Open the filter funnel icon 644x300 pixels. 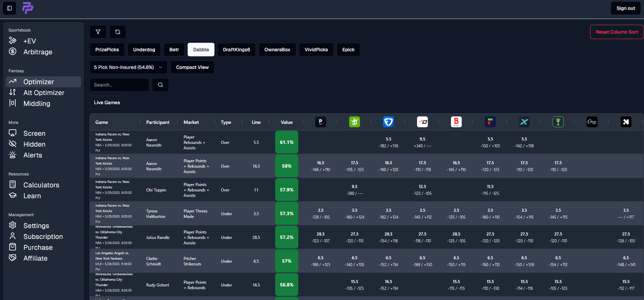[98, 32]
